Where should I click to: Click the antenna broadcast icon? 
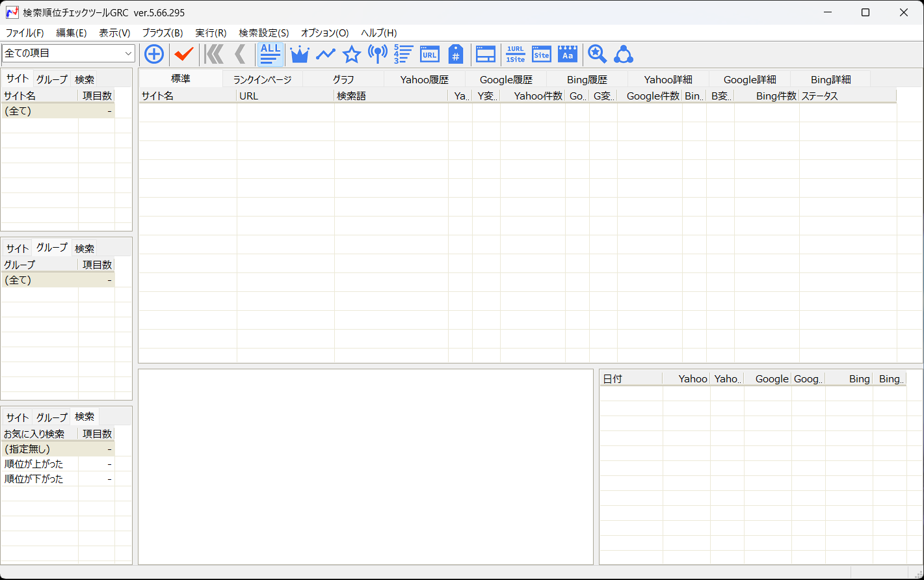click(378, 54)
